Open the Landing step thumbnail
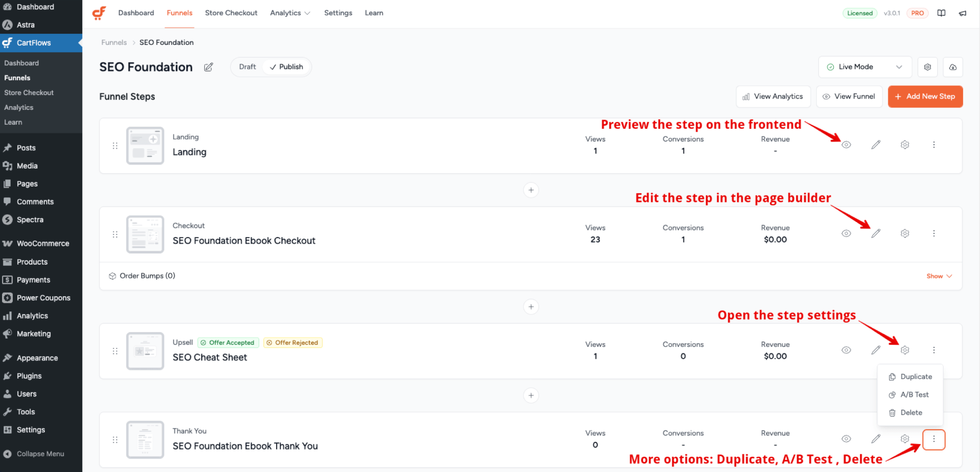This screenshot has height=472, width=980. coord(145,146)
